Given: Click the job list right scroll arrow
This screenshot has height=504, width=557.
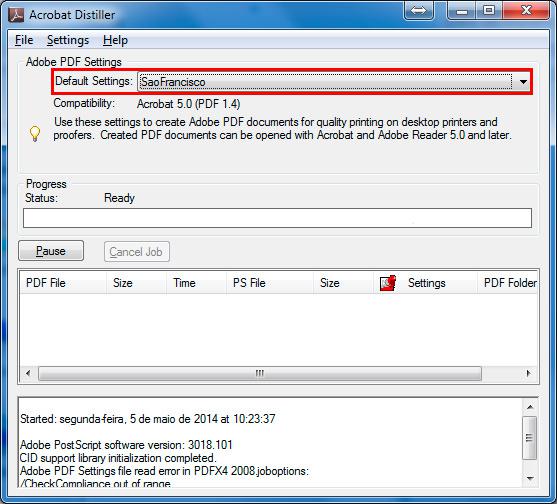Looking at the screenshot, I should click(x=529, y=373).
